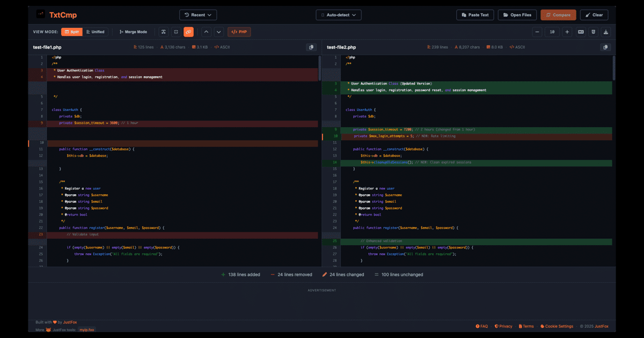Toggle fullscreen comparison view
644x338 pixels.
coord(175,32)
